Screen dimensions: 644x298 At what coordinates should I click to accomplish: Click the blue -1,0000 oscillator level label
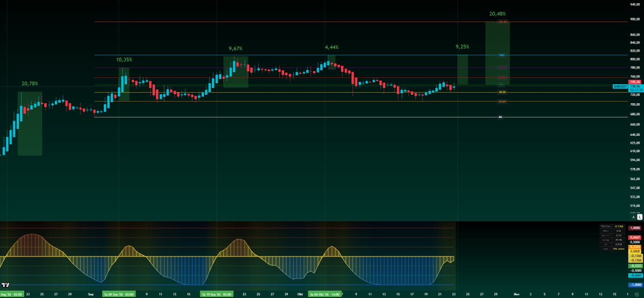coord(635,285)
